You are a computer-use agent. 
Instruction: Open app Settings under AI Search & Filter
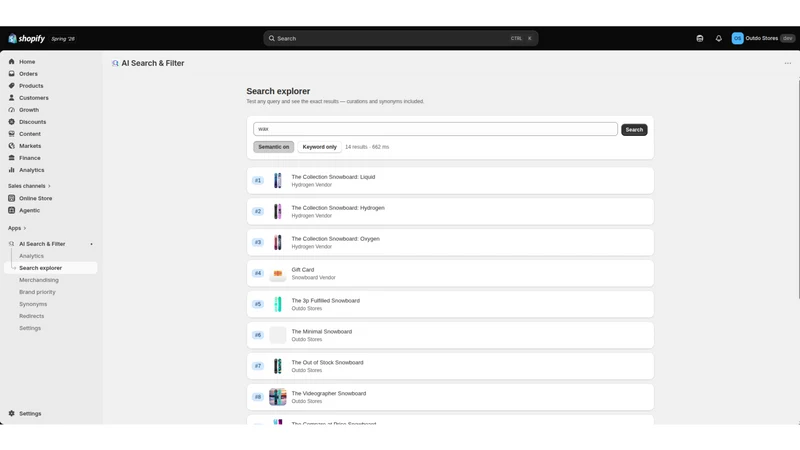coord(30,328)
